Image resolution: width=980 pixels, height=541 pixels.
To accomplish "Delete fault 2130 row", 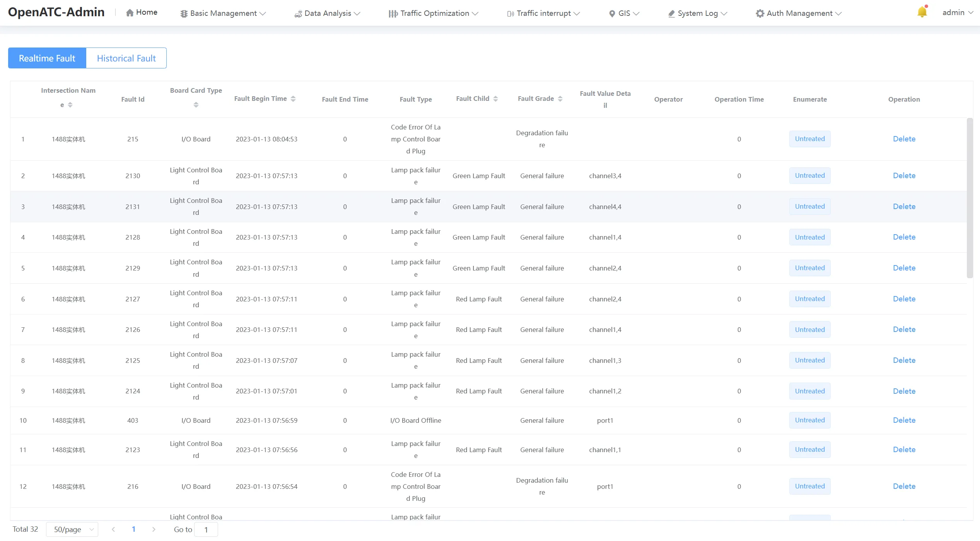I will [x=904, y=175].
